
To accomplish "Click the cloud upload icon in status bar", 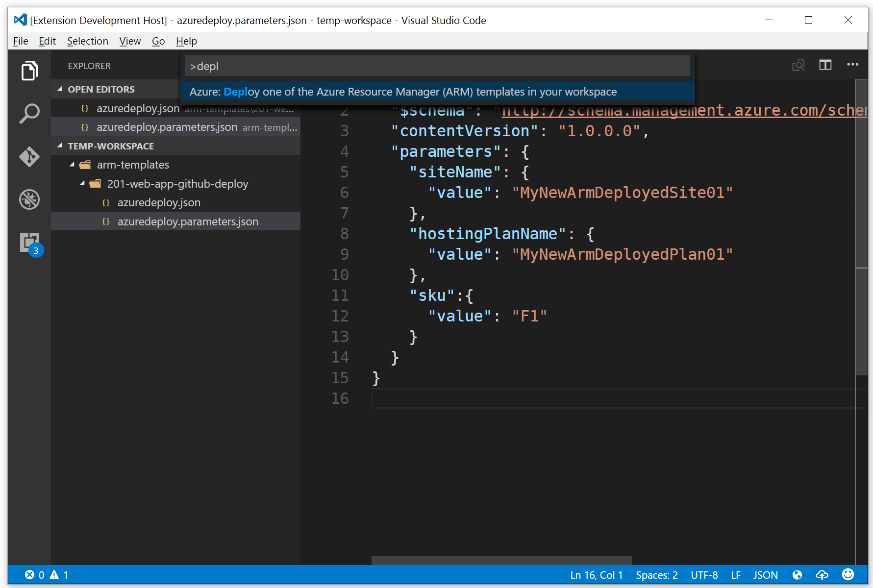I will [822, 575].
